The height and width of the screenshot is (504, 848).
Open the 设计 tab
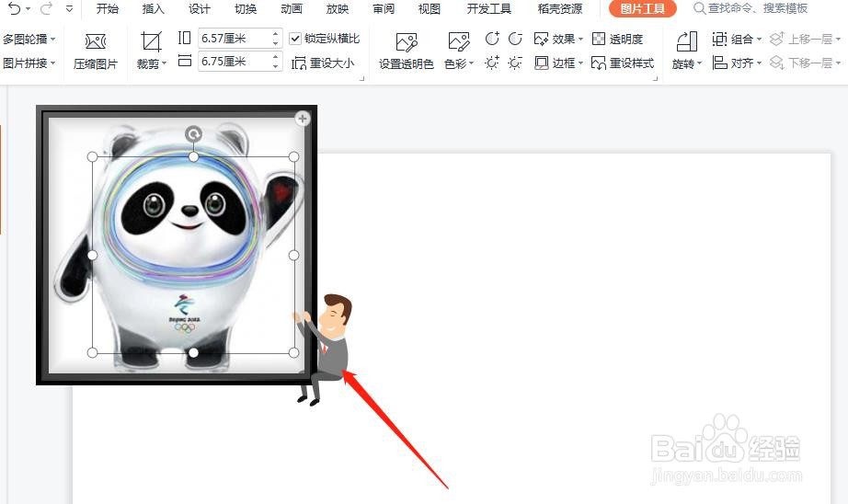(x=199, y=8)
